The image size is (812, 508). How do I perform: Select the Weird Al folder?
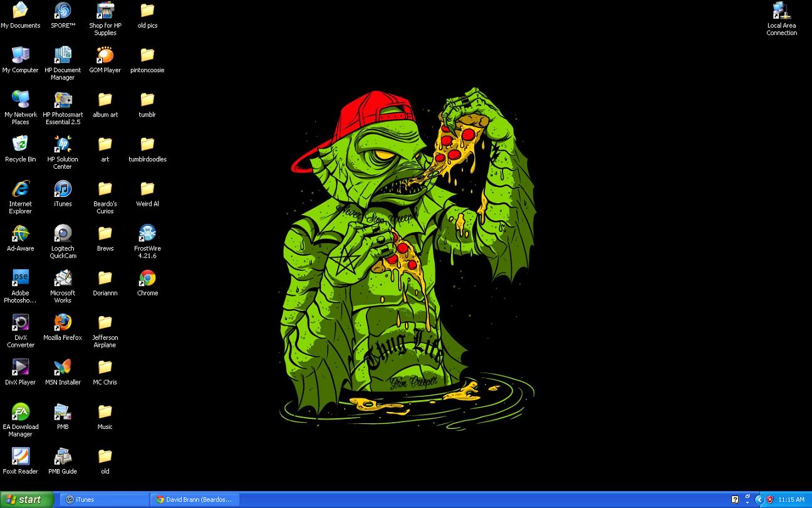147,189
